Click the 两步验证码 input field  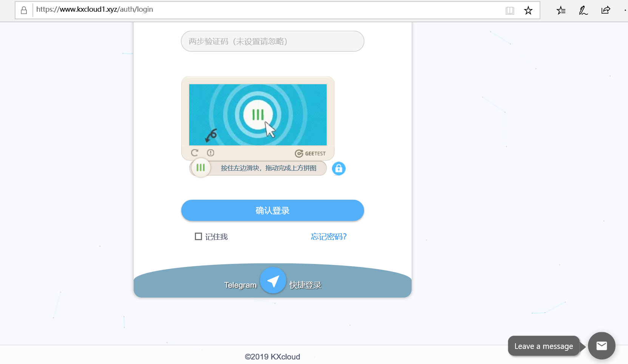tap(272, 41)
